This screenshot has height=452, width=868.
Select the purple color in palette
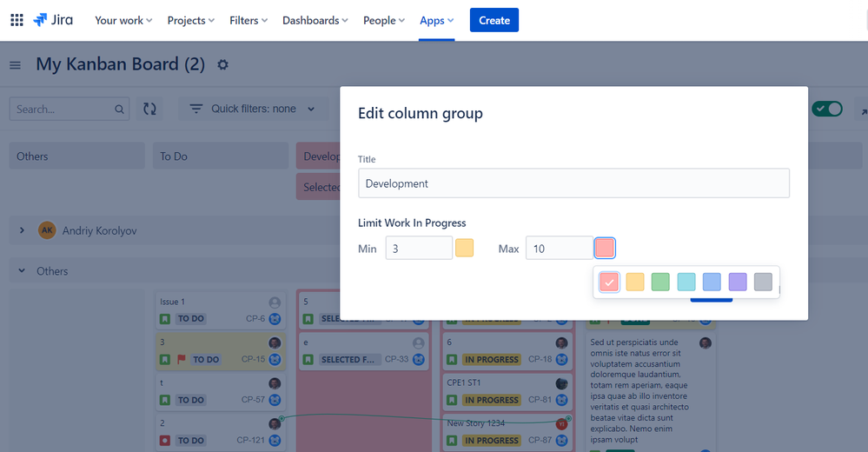(738, 282)
